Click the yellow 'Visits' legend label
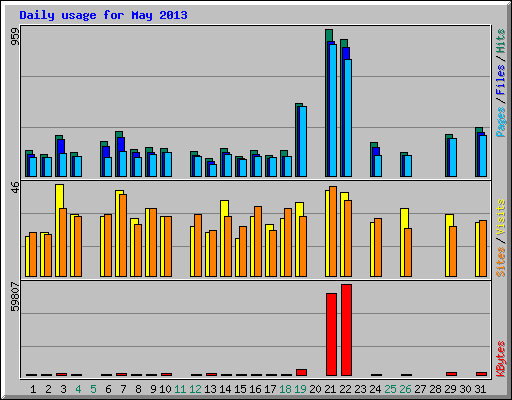 501,217
